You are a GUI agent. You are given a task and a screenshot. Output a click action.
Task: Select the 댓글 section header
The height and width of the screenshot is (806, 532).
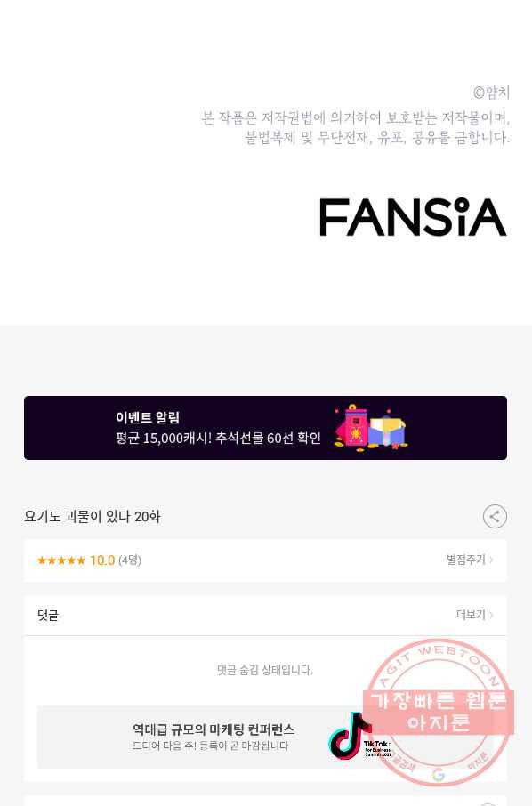pos(48,615)
